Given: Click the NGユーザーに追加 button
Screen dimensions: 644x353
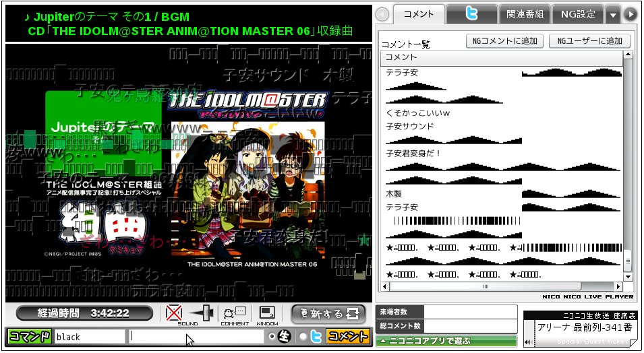Looking at the screenshot, I should click(x=589, y=40).
